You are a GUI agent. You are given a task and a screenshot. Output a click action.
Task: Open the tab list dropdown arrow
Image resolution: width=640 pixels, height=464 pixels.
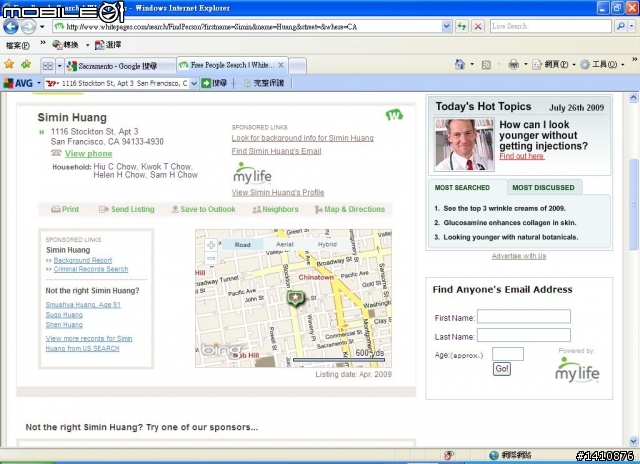(x=59, y=66)
